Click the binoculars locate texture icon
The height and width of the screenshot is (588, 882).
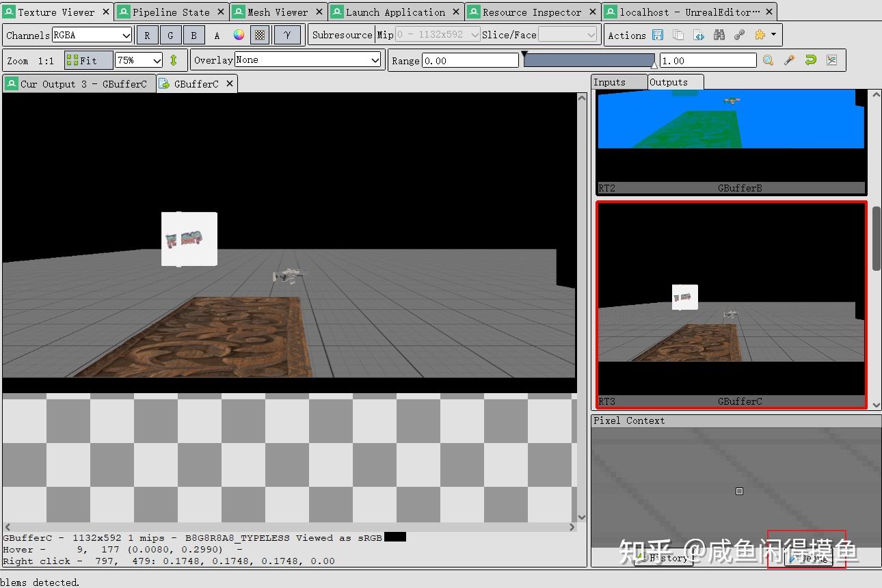click(x=719, y=35)
